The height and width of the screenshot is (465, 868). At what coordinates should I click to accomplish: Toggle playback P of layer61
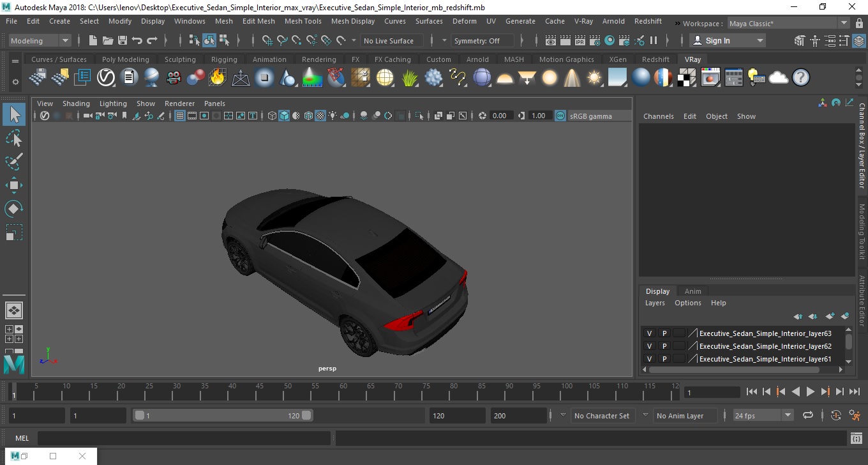pos(664,359)
